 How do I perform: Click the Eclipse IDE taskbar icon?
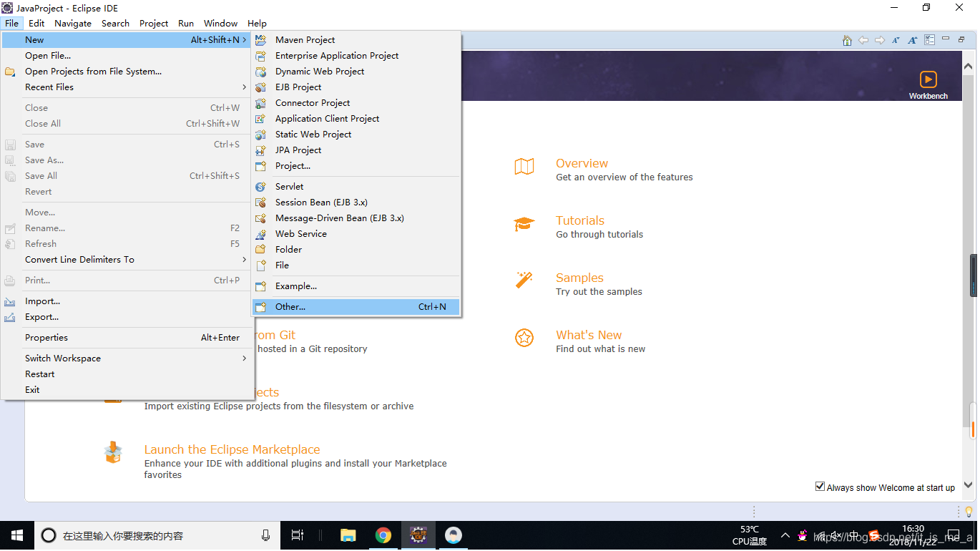pos(418,535)
